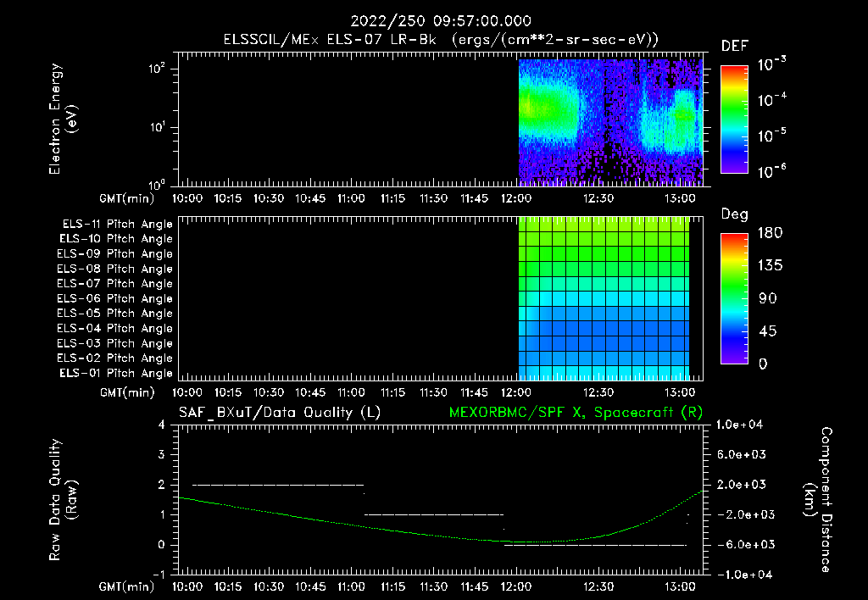This screenshot has width=868, height=600.
Task: Select the ELS-03 Pitch Angle row label
Action: click(x=114, y=344)
